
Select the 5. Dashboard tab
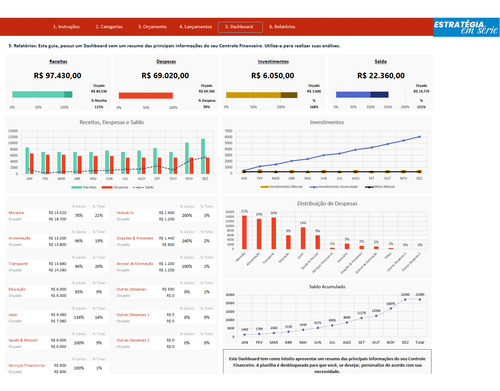click(x=240, y=27)
